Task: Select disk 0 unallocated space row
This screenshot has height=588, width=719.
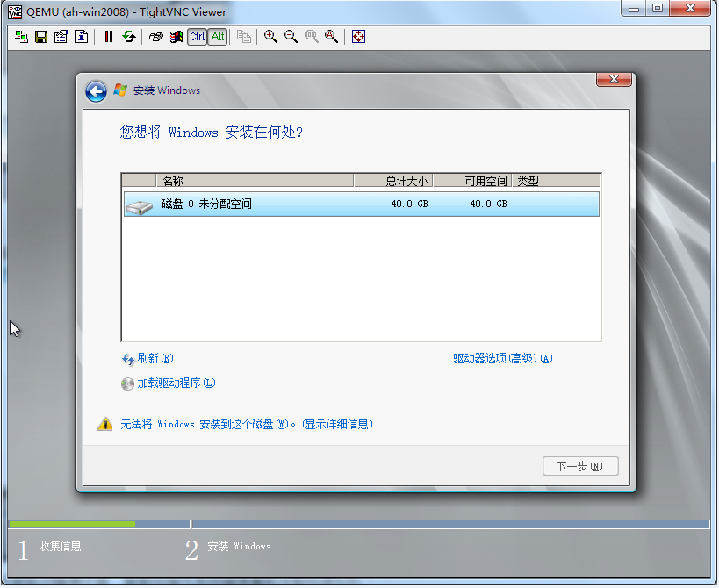Action: point(360,204)
